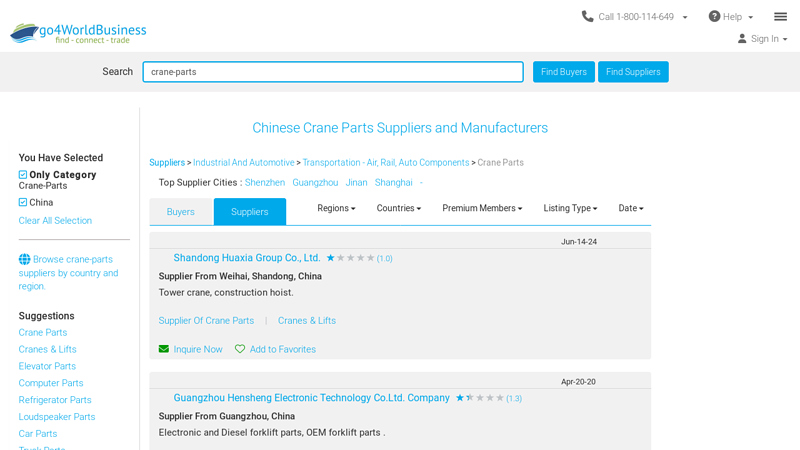Click Computer Parts suggestion
This screenshot has height=450, width=800.
[x=51, y=383]
